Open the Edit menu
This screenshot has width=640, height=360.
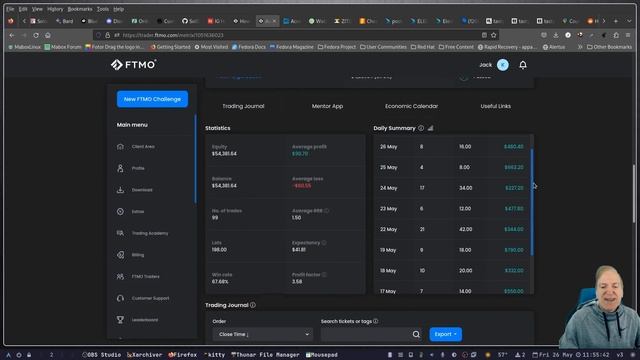tap(23, 9)
